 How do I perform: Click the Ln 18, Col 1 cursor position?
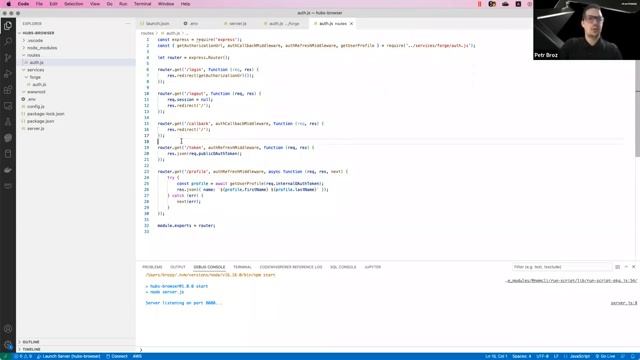(496, 356)
